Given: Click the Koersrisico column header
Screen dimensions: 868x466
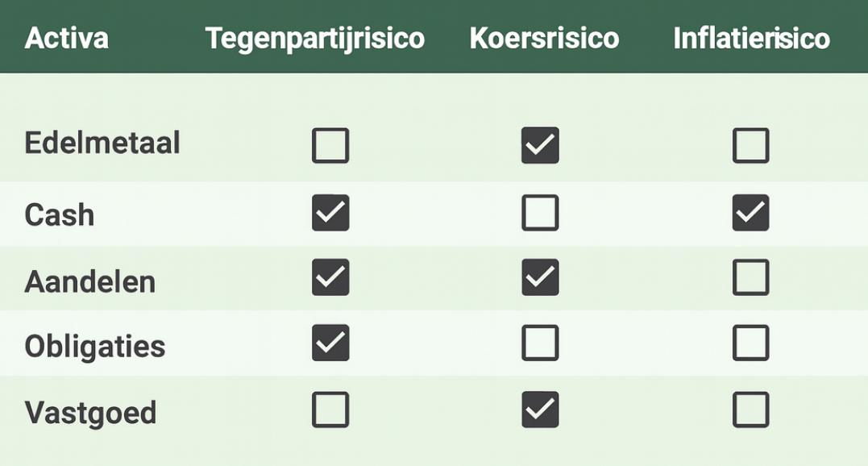Looking at the screenshot, I should 544,38.
